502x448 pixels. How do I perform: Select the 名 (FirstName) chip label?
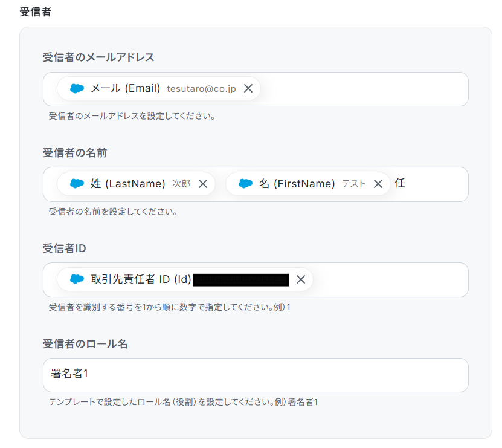click(297, 184)
